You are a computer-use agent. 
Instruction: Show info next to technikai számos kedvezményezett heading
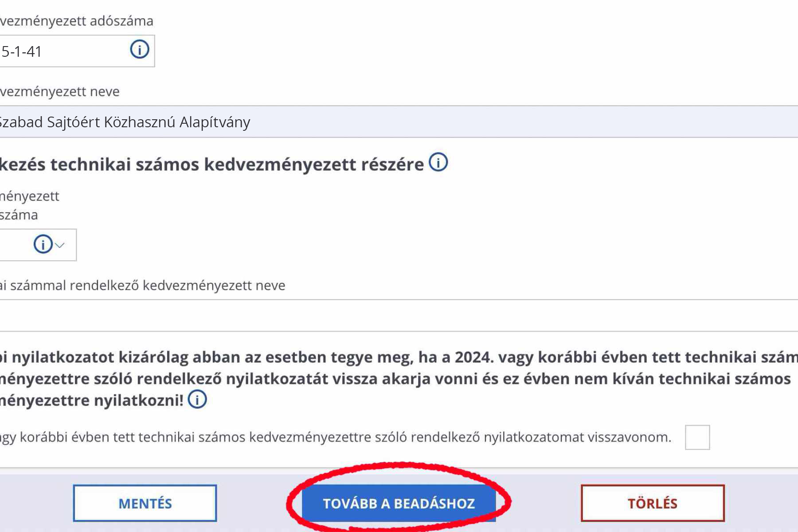click(x=438, y=162)
